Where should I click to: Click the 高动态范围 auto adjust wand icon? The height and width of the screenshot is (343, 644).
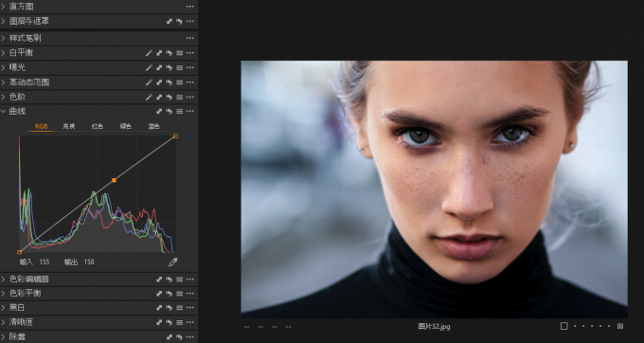click(149, 82)
